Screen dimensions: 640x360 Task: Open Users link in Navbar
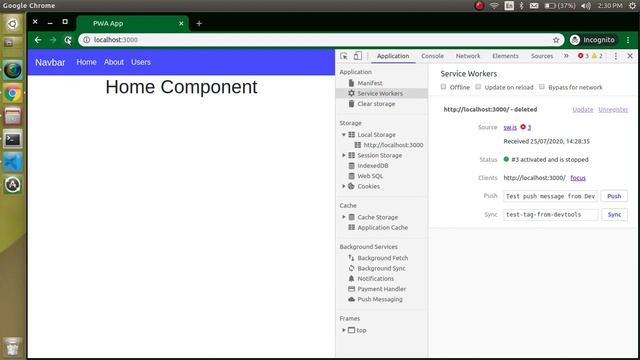(x=141, y=62)
